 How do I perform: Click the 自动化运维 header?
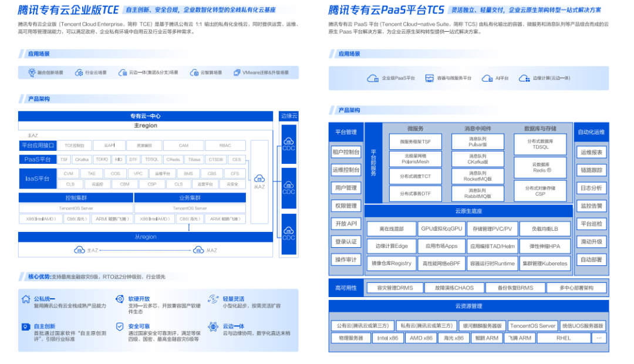pos(591,132)
